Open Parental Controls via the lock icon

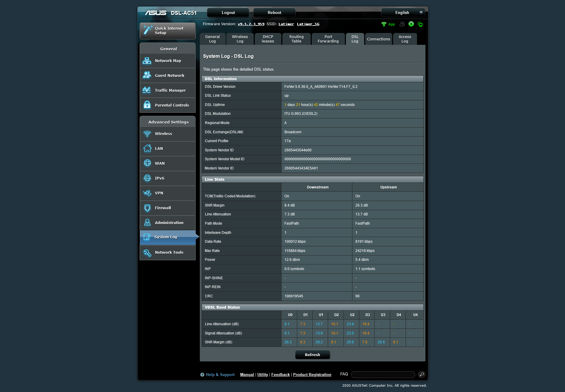coord(147,105)
